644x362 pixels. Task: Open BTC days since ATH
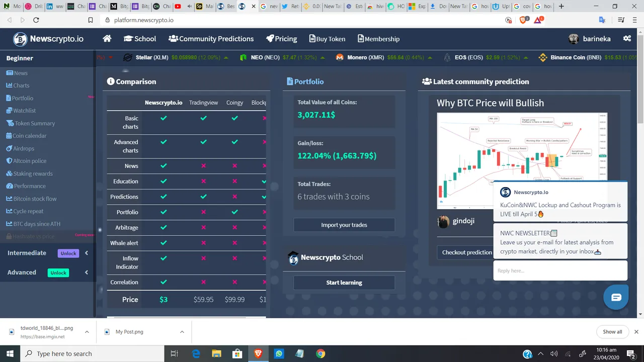[33, 224]
